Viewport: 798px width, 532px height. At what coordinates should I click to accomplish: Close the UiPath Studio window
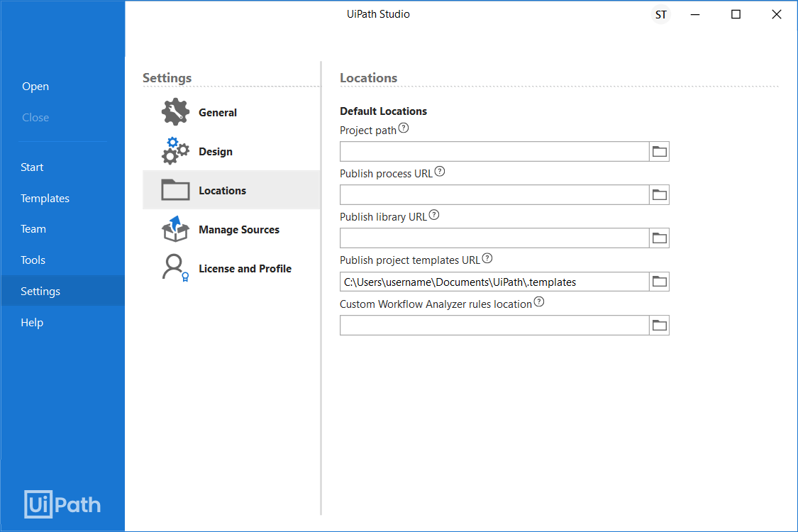point(776,15)
